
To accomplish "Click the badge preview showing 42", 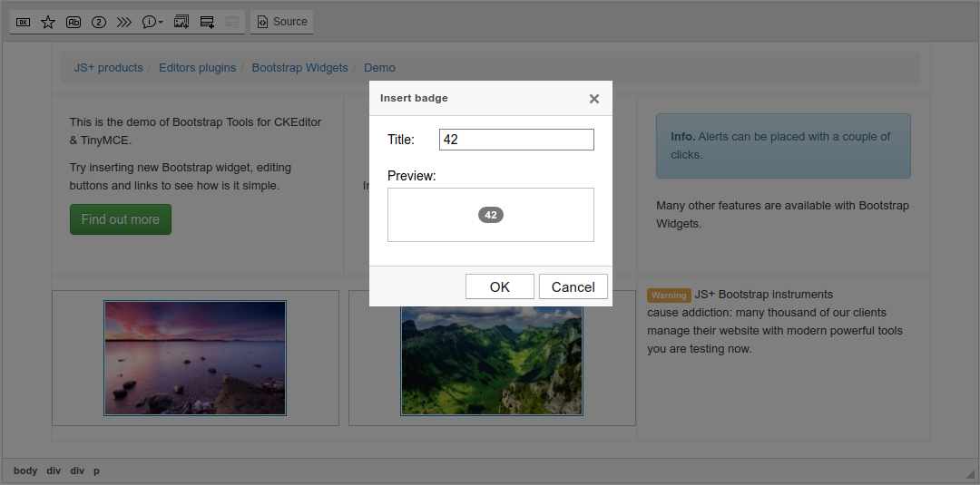I will [x=491, y=215].
